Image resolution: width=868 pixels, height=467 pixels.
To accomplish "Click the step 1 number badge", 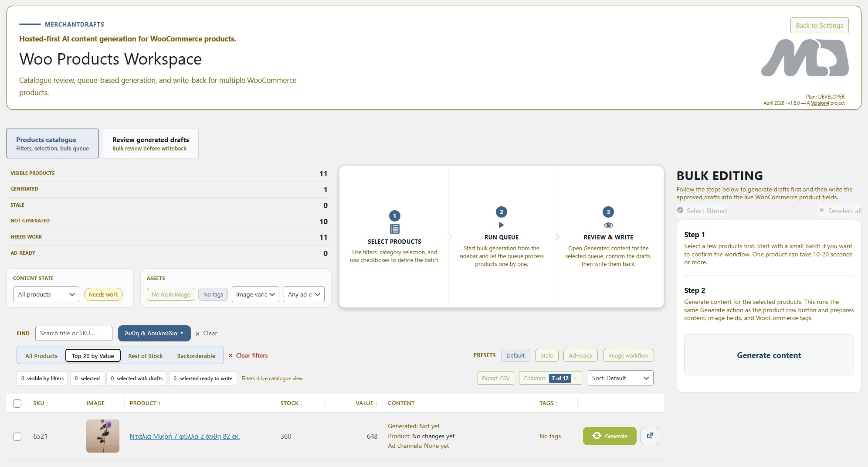I will click(394, 216).
